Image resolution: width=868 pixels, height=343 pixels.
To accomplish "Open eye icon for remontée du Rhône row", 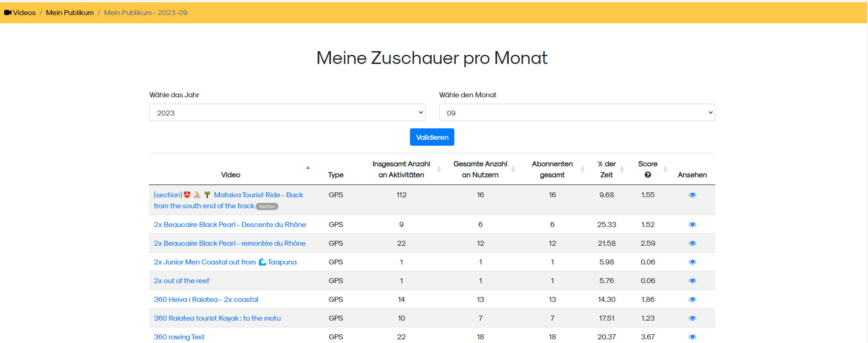I will [x=692, y=243].
